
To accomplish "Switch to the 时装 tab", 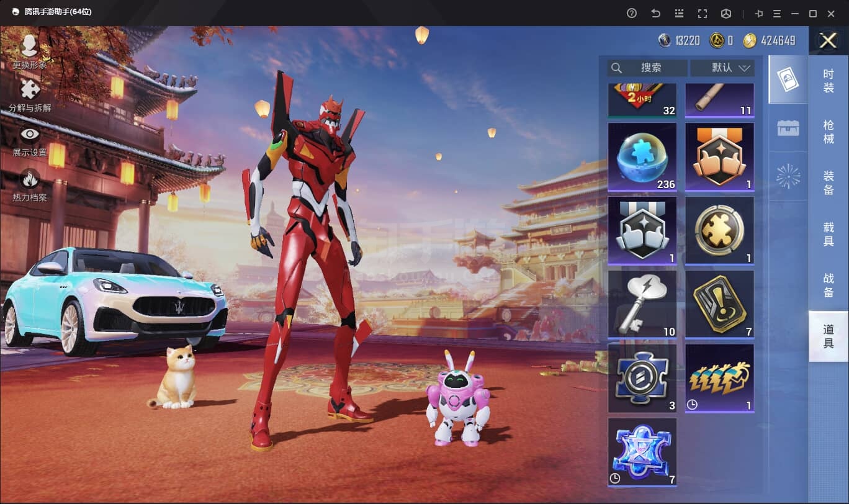I will tap(829, 81).
